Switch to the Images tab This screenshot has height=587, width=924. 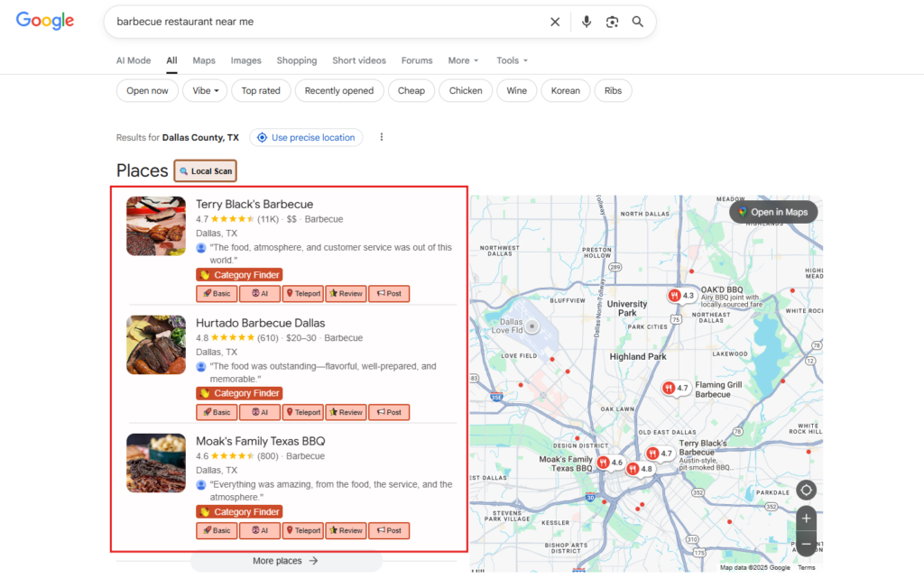point(245,60)
